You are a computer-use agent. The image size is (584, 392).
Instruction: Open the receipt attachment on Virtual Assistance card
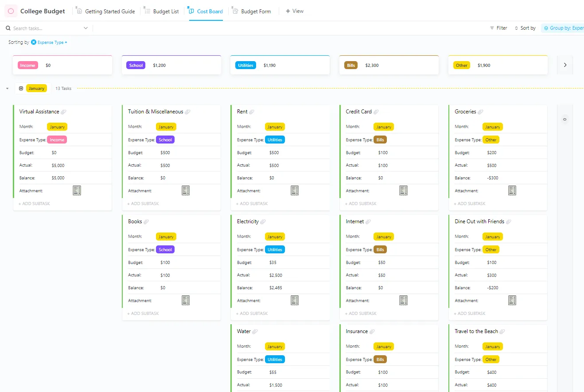[77, 190]
